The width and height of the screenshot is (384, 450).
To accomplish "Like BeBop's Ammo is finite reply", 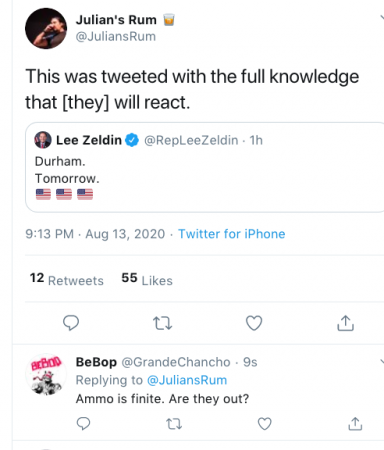I will (265, 424).
